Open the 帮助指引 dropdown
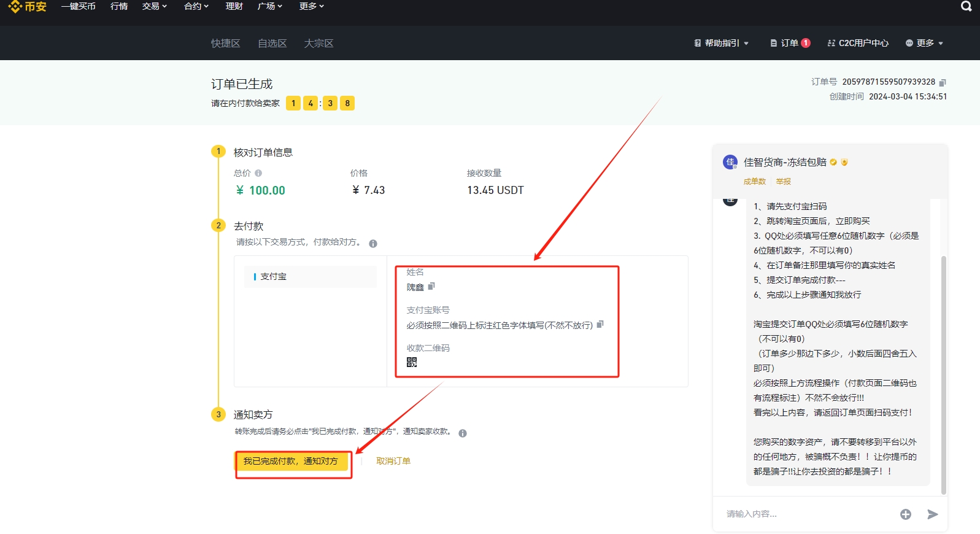This screenshot has width=980, height=534. click(721, 43)
